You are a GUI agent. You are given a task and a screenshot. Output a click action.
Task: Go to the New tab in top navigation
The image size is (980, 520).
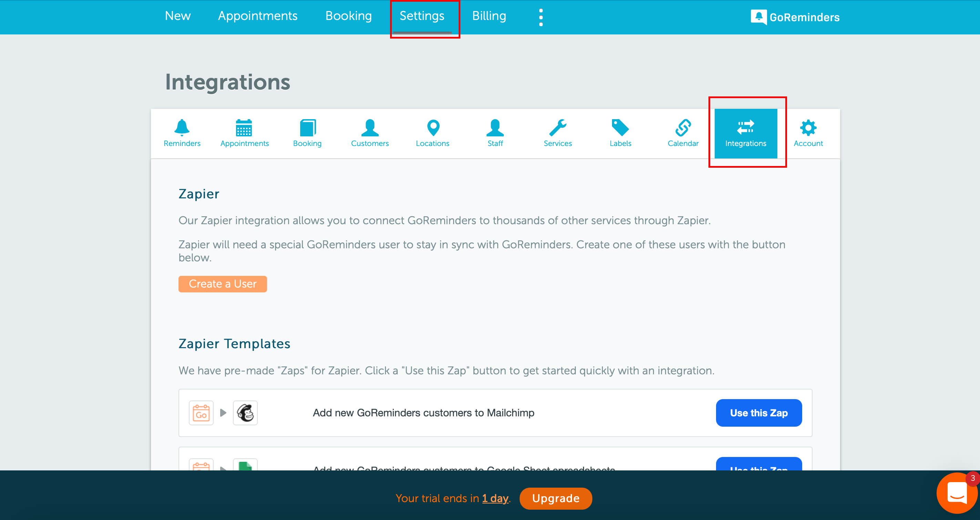(178, 15)
